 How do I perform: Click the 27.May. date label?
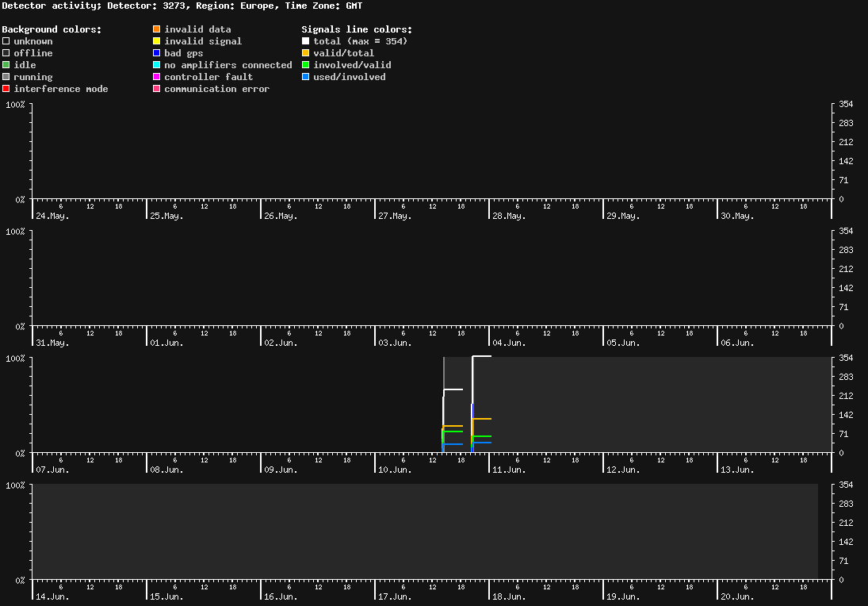point(396,216)
